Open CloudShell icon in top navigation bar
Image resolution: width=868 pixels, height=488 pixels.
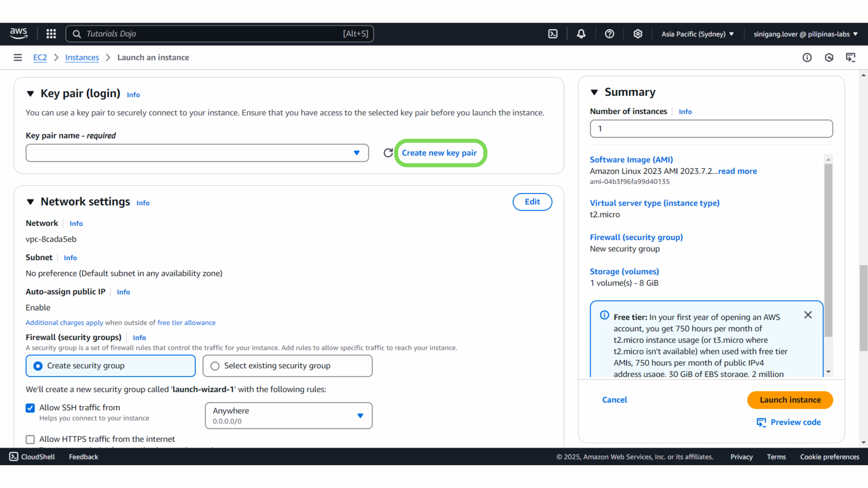pyautogui.click(x=553, y=34)
